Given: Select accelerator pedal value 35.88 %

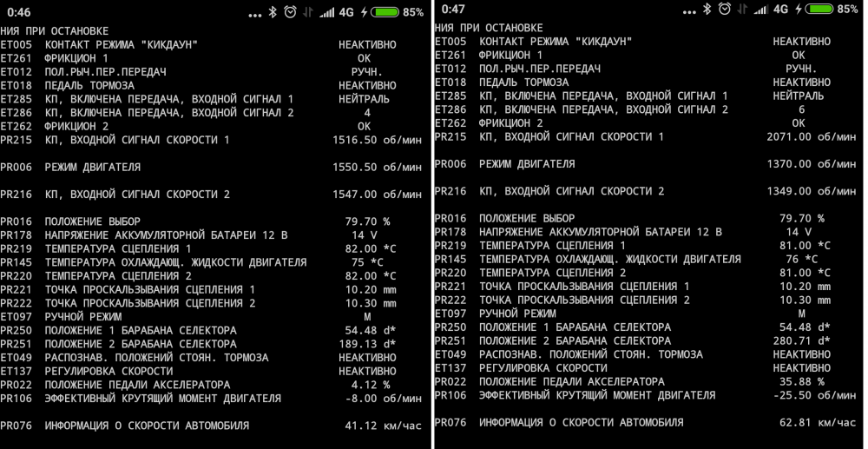Looking at the screenshot, I should [801, 381].
